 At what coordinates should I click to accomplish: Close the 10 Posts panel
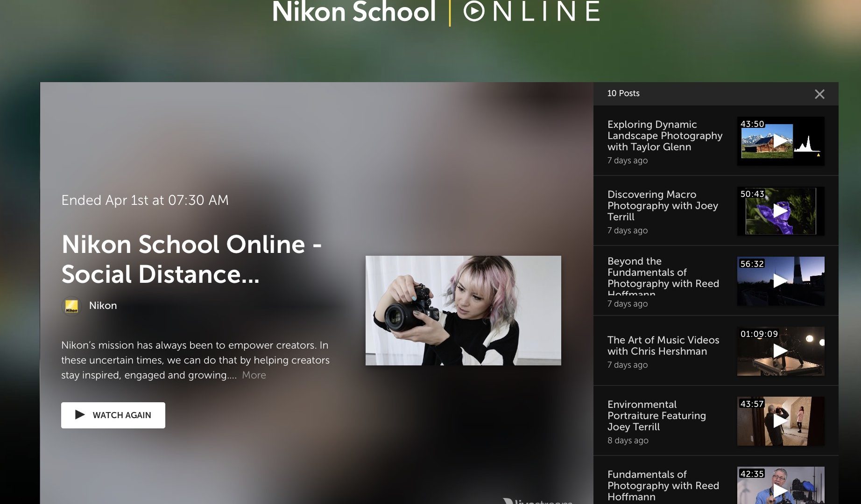coord(819,94)
